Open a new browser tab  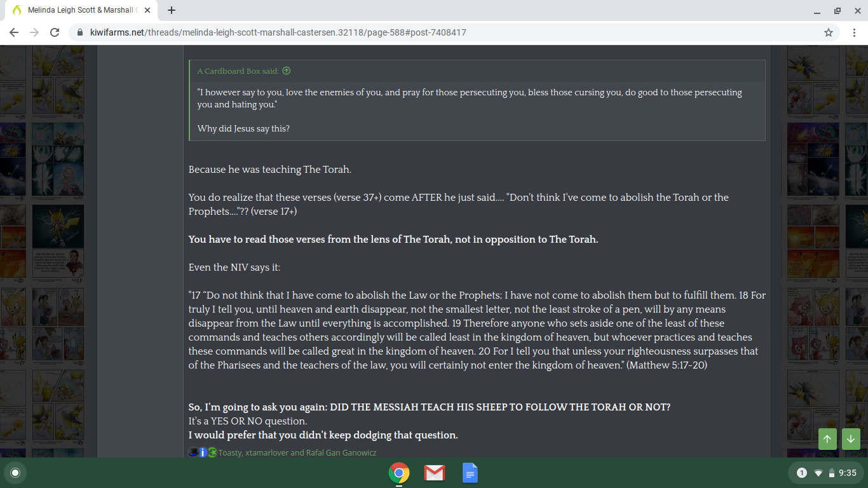click(x=172, y=10)
